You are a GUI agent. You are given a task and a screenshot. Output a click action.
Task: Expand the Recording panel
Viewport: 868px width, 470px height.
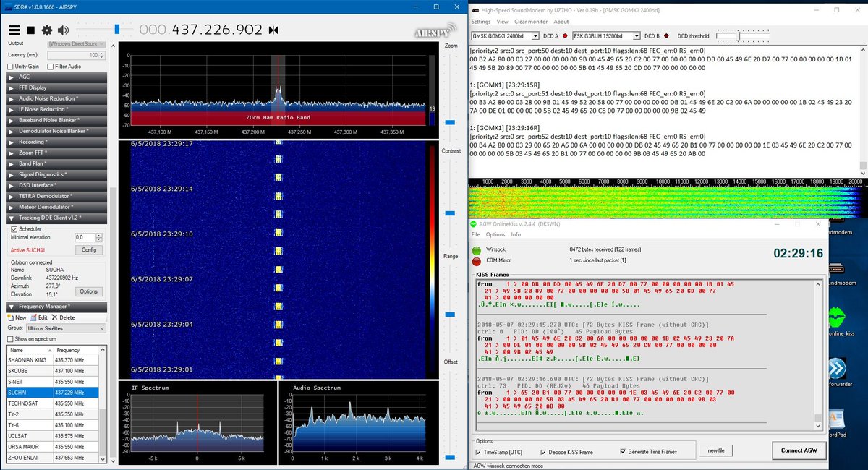pyautogui.click(x=56, y=142)
